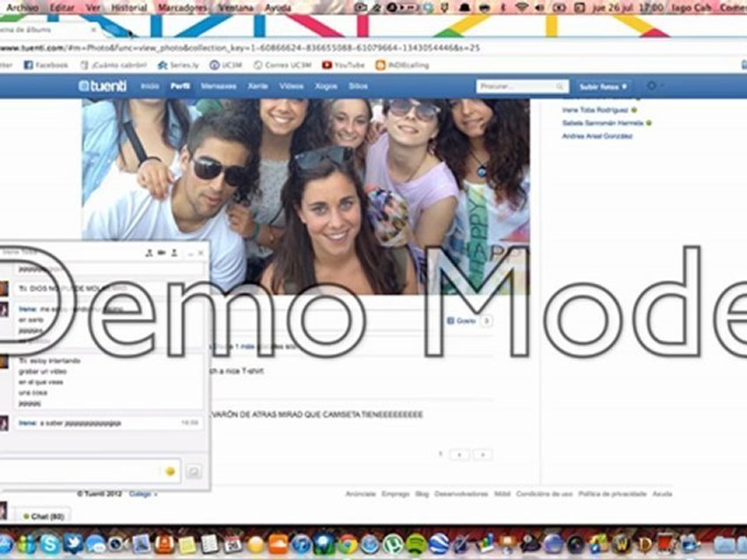
Task: Open the ¡Cuánto cabrón! bookmark
Action: tap(114, 65)
